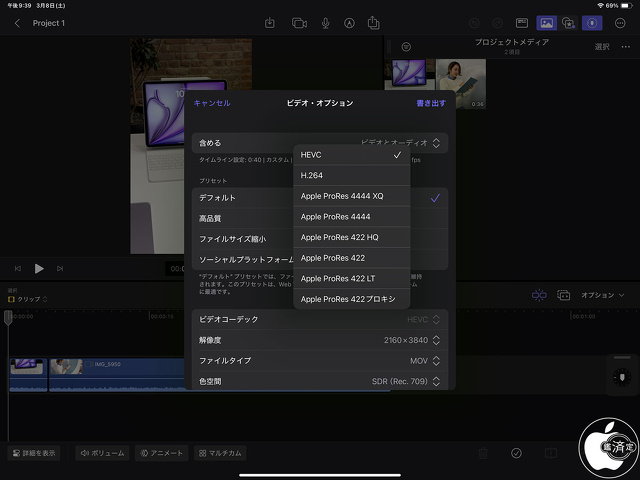Start voiceover with microphone icon
The width and height of the screenshot is (640, 480).
(325, 23)
